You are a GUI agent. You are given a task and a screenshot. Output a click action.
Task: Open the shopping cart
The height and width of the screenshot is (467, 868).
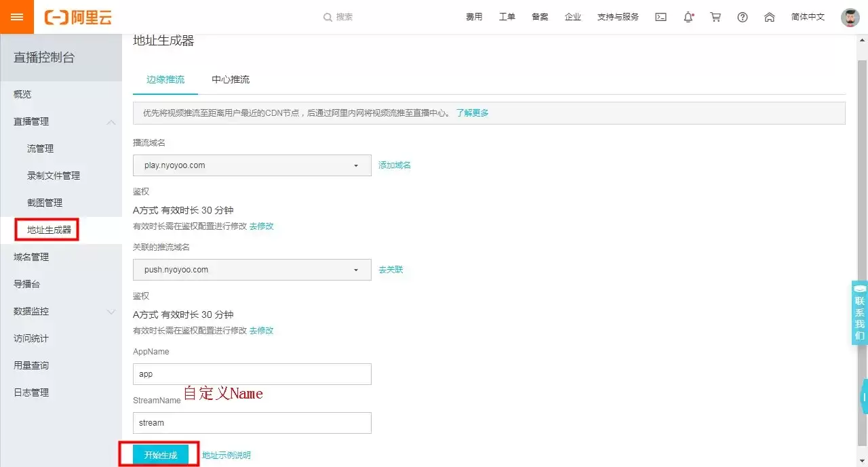click(x=715, y=17)
